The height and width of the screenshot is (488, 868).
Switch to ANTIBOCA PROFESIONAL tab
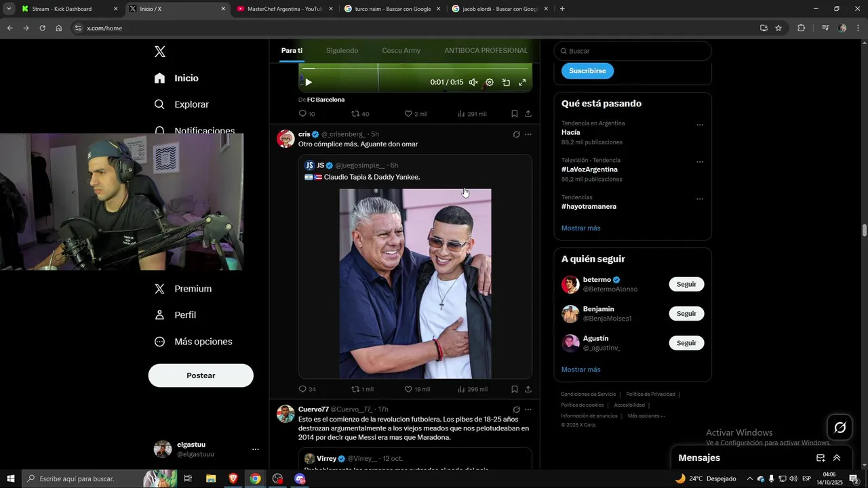486,51
